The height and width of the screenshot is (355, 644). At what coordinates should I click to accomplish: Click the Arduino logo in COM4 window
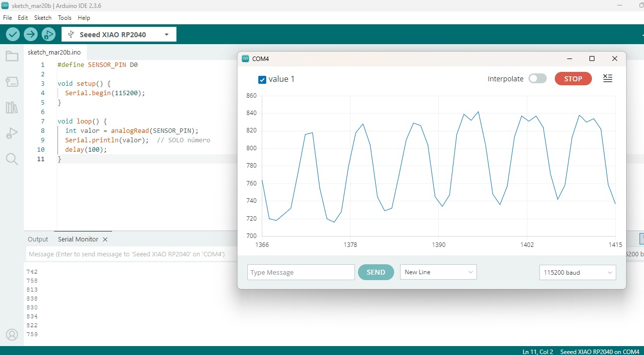tap(245, 59)
